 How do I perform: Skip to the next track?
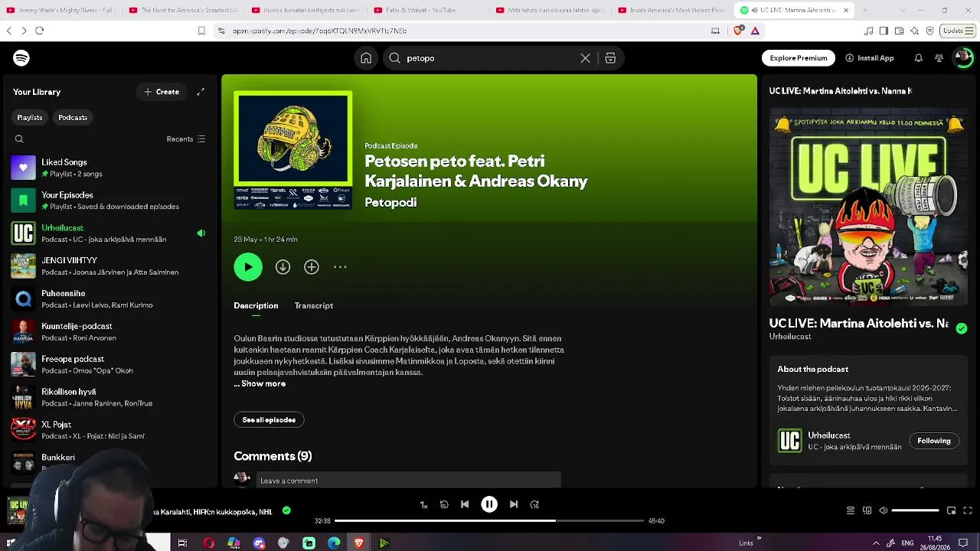[514, 505]
